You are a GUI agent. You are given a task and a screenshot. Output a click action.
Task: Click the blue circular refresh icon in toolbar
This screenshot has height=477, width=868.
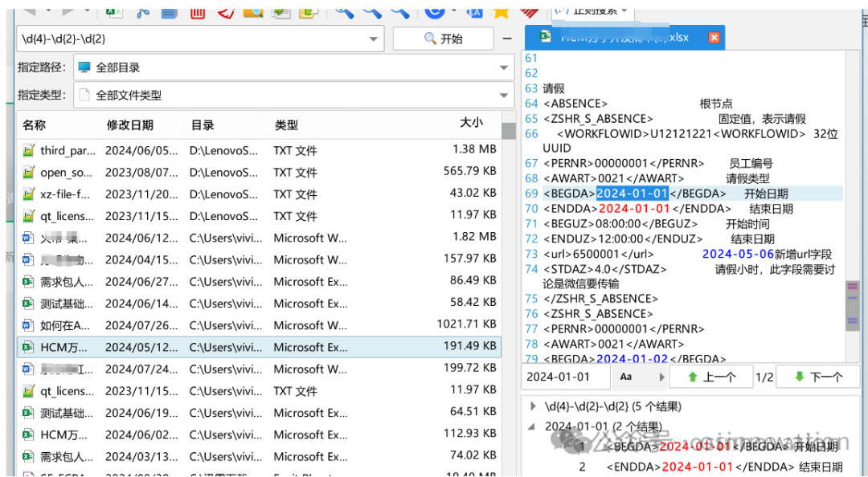435,11
